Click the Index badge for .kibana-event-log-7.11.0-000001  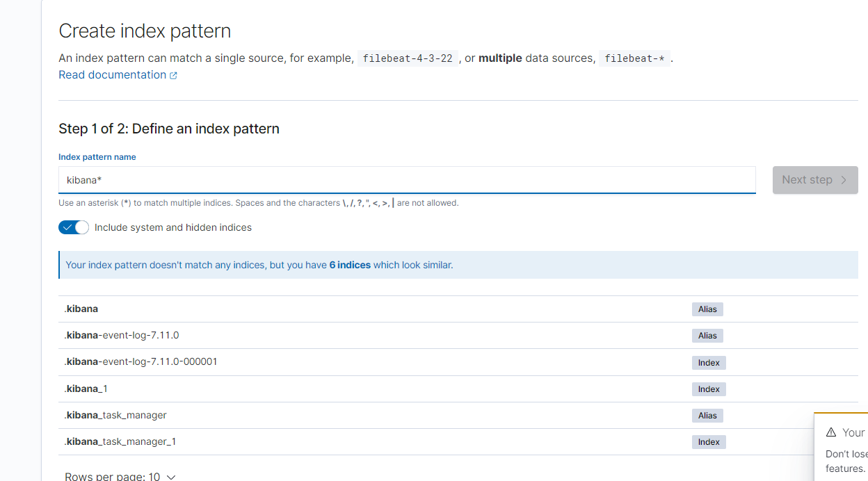(708, 362)
